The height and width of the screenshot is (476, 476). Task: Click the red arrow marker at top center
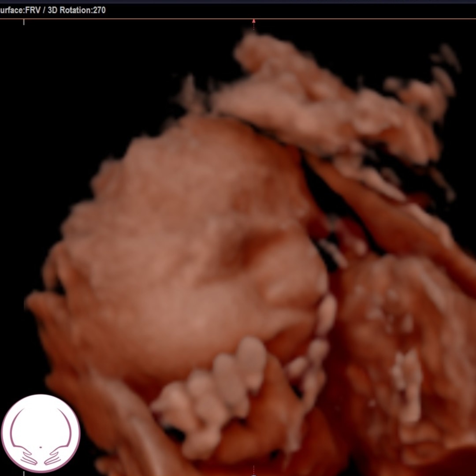pos(253,21)
